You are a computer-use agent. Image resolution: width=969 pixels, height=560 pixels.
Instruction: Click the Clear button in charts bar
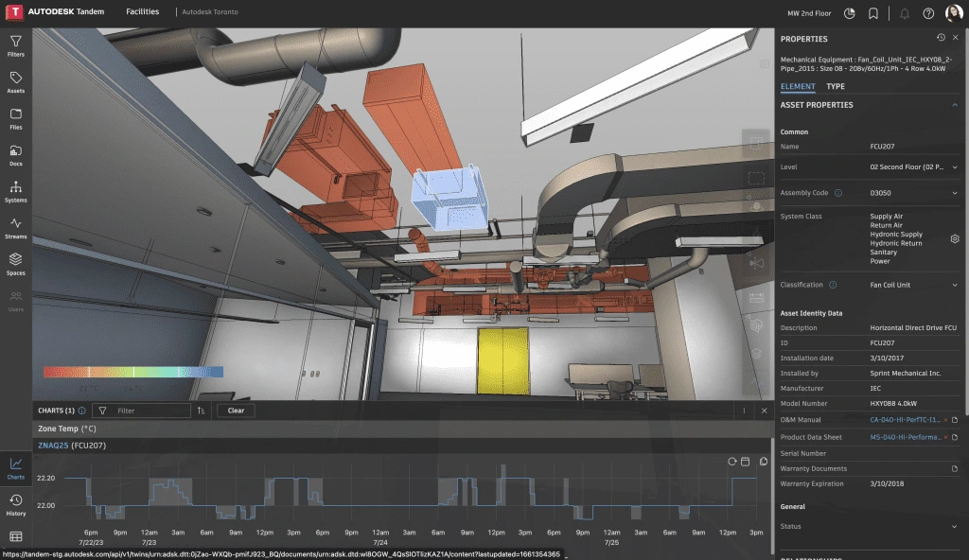236,411
